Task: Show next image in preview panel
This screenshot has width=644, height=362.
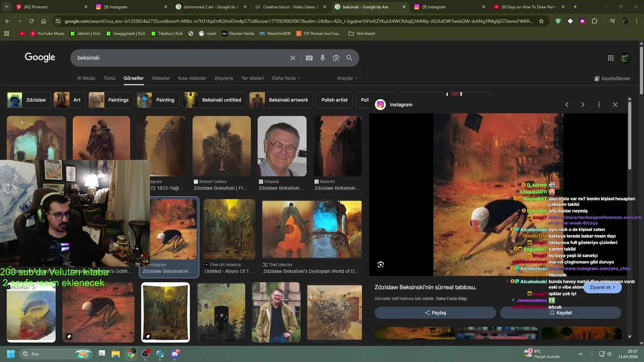Action: point(583,105)
